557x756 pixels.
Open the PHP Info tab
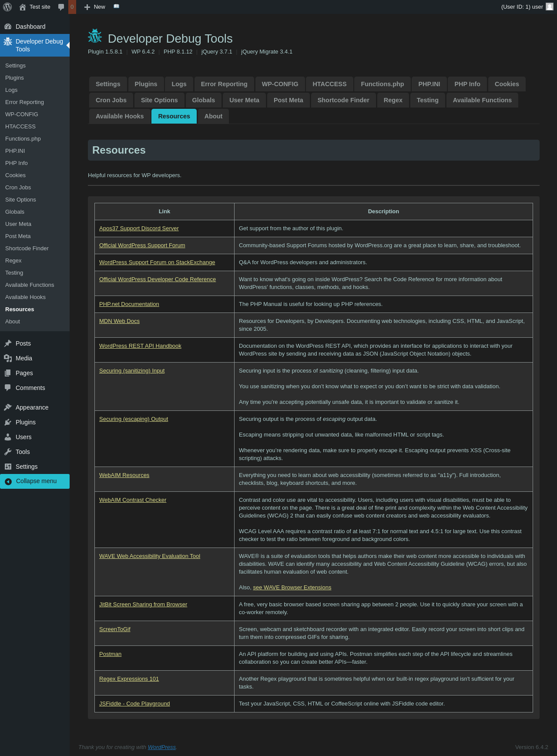pyautogui.click(x=467, y=84)
